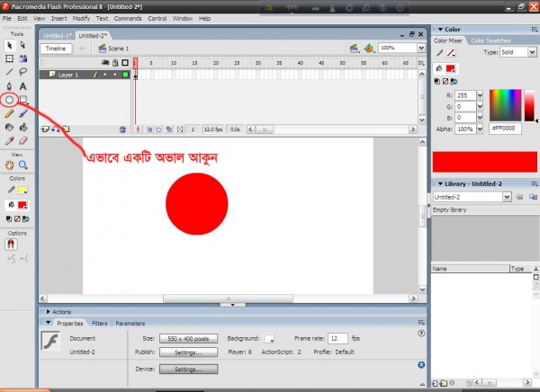Viewport: 540px width, 392px height.
Task: Open the R value dropdown arrow
Action: click(480, 95)
